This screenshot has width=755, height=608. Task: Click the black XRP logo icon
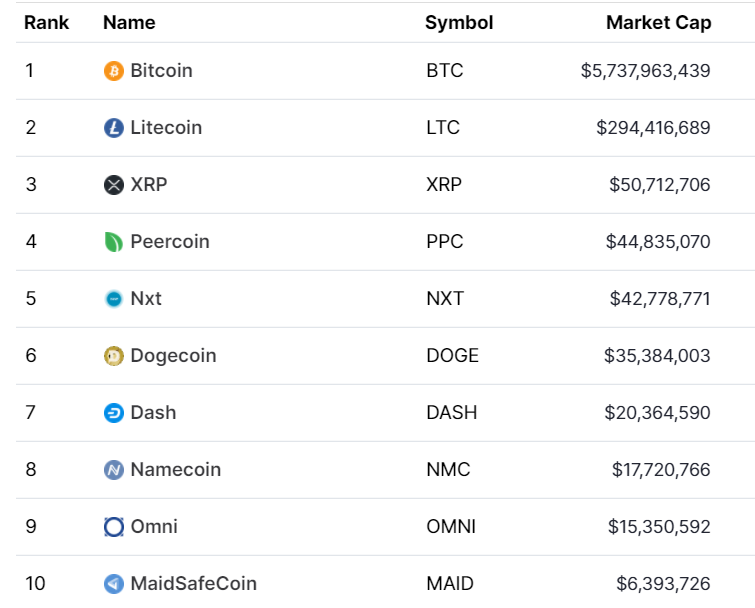114,185
